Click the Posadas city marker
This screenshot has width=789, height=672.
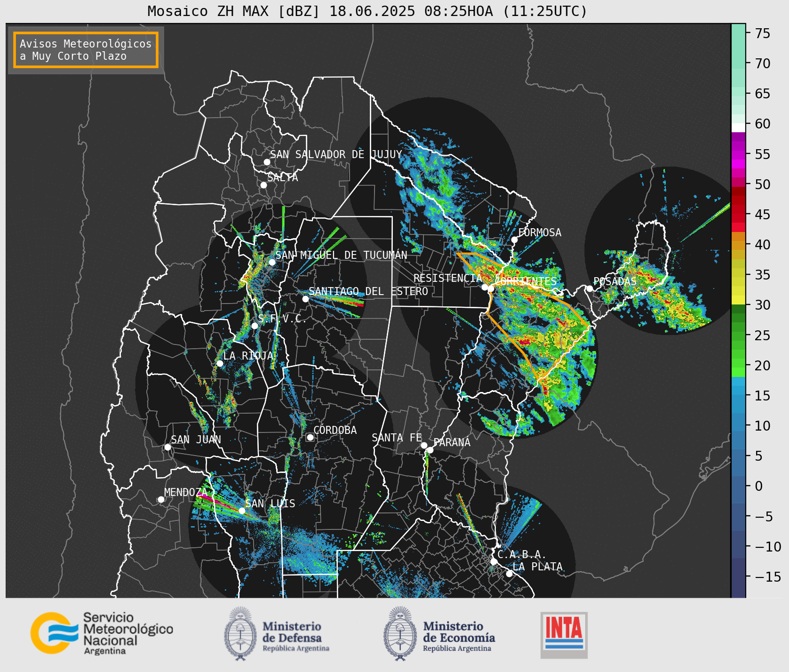(x=590, y=288)
